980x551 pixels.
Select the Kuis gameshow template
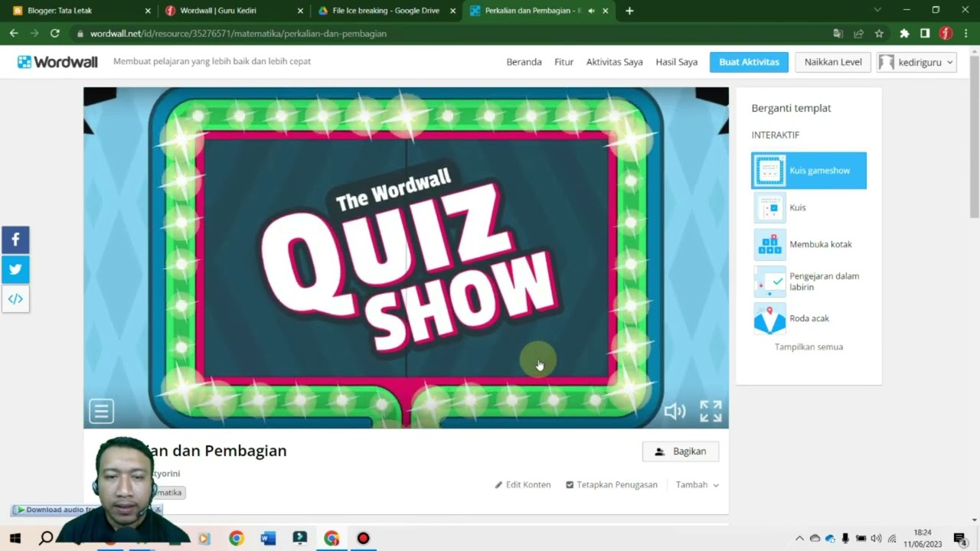click(809, 171)
